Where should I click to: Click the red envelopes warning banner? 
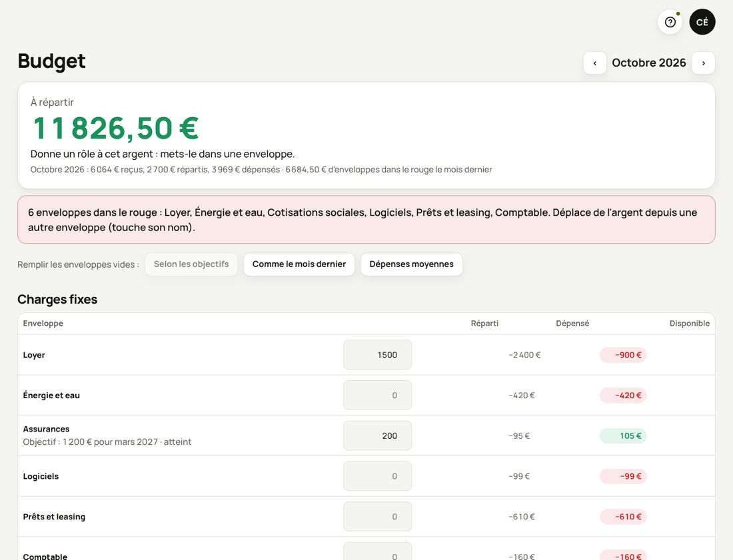[366, 220]
